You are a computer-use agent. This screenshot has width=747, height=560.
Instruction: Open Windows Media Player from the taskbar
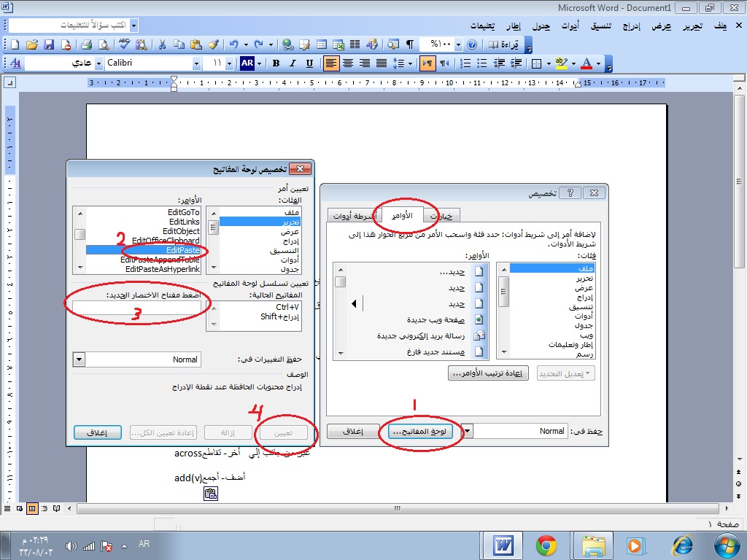pos(635,545)
